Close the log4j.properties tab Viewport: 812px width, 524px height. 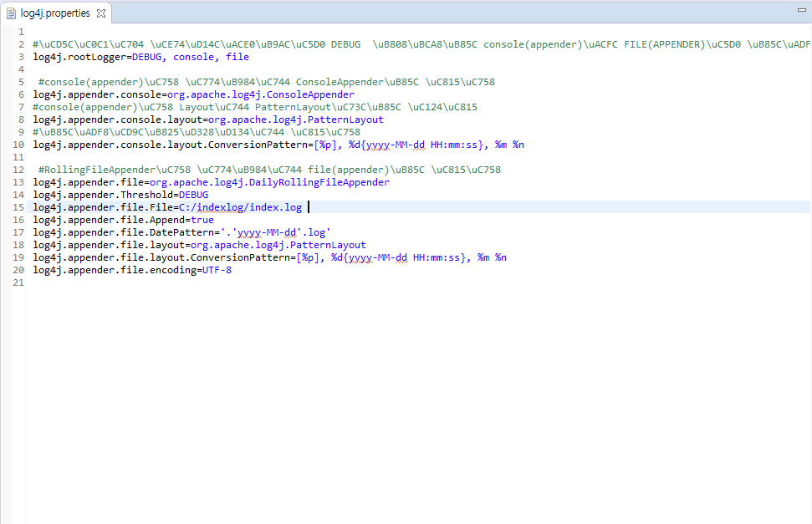click(x=101, y=13)
